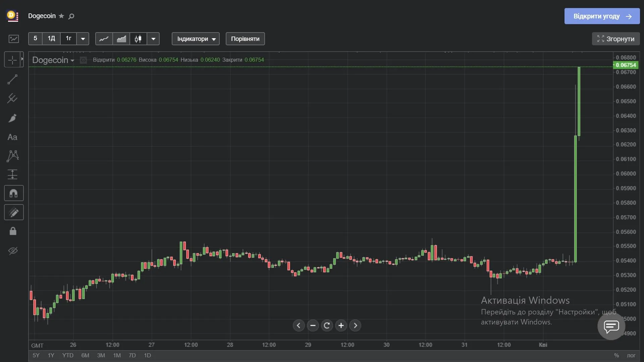Viewport: 644px width, 362px height.
Task: Choose the 1г hourly timeframe
Action: (68, 39)
